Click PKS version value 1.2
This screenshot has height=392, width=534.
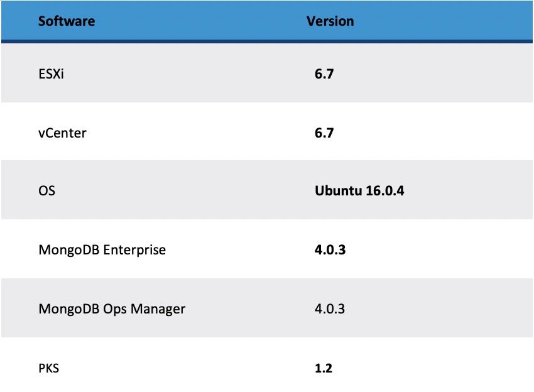point(323,367)
